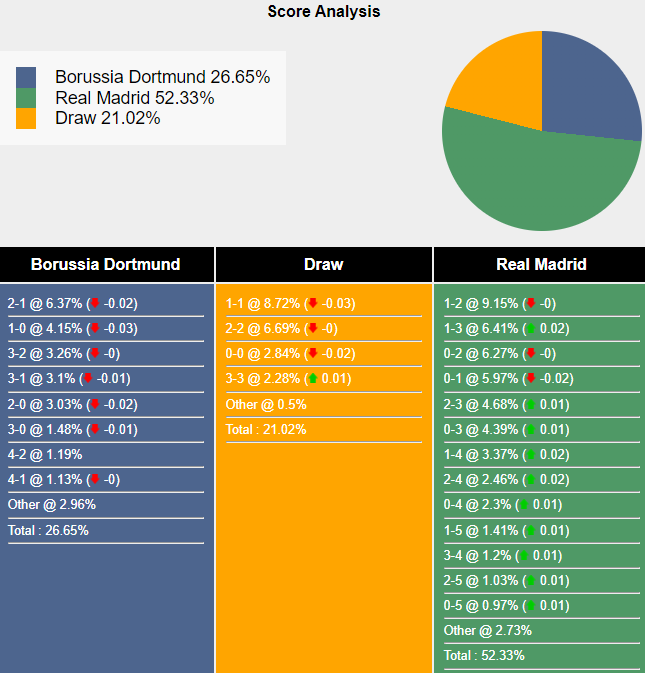This screenshot has width=645, height=673.
Task: Select the Real Madrid column header
Action: (x=541, y=265)
